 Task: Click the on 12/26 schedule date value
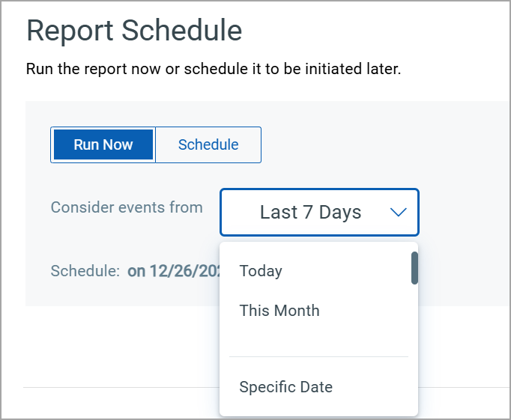[174, 271]
